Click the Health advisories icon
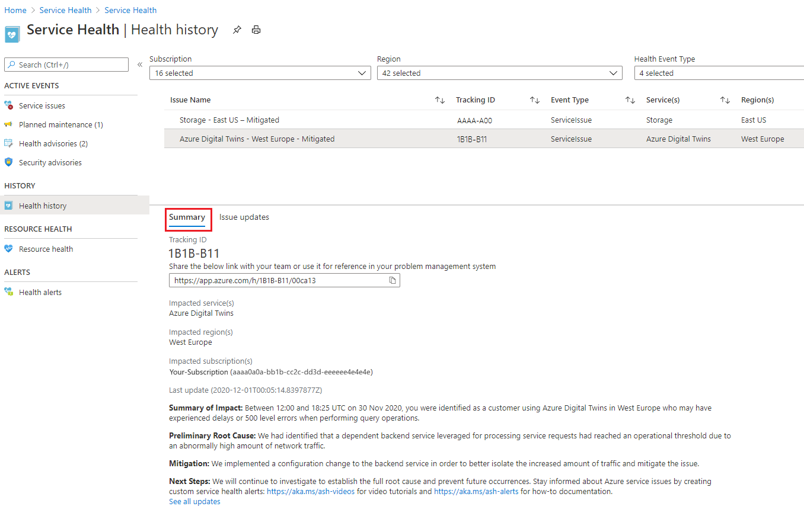The height and width of the screenshot is (532, 804). 8,143
